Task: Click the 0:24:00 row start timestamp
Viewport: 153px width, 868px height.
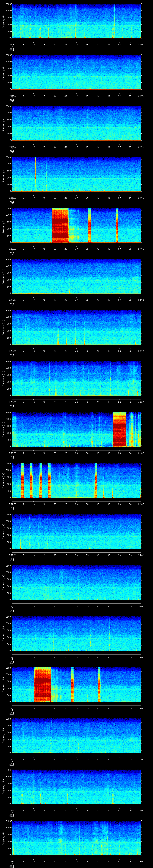Action: coord(12,147)
